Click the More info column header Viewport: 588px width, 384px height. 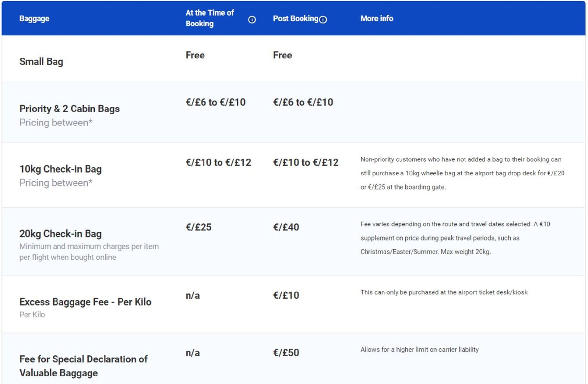(x=377, y=18)
